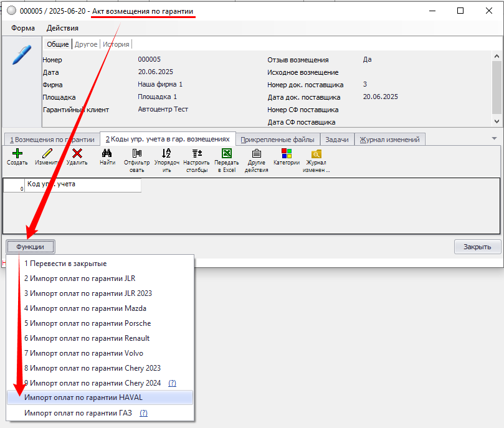Click Передать в Excel icon
This screenshot has height=428, width=504.
click(227, 153)
